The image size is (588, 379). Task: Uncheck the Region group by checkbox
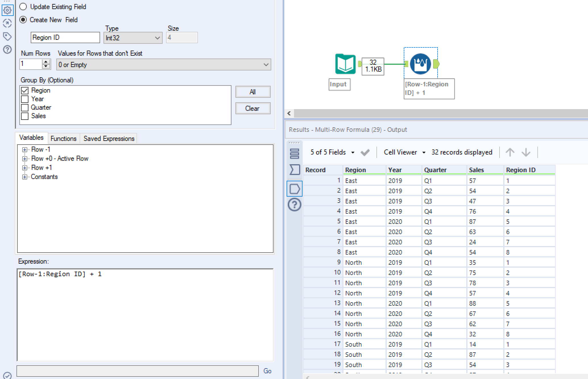[25, 90]
